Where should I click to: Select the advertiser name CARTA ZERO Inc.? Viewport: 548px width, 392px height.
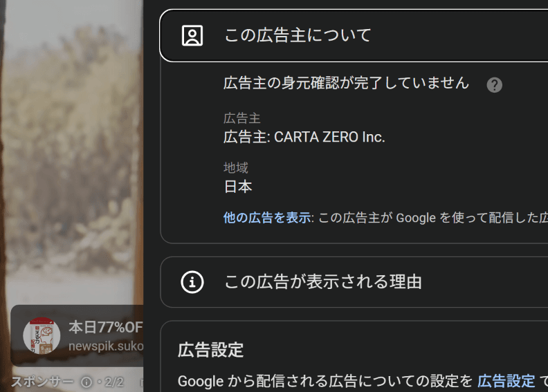click(329, 137)
